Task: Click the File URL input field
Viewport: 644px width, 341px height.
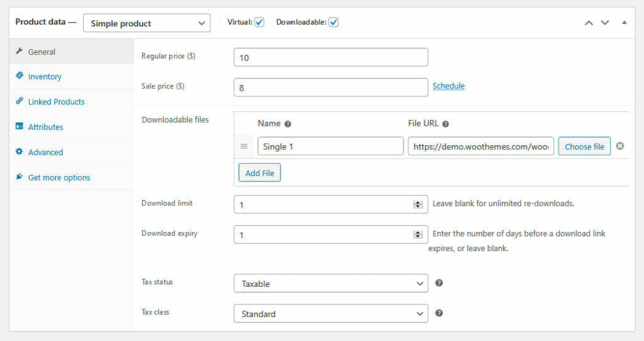Action: point(481,146)
